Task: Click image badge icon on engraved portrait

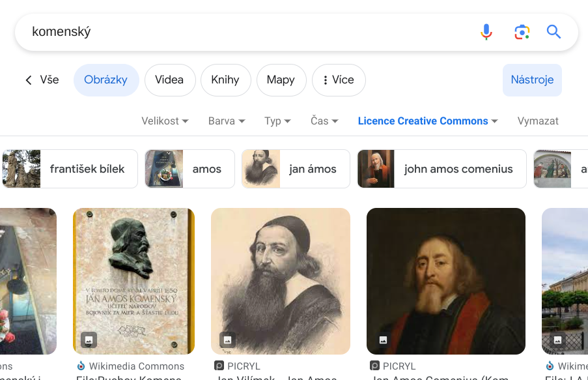Action: tap(227, 340)
